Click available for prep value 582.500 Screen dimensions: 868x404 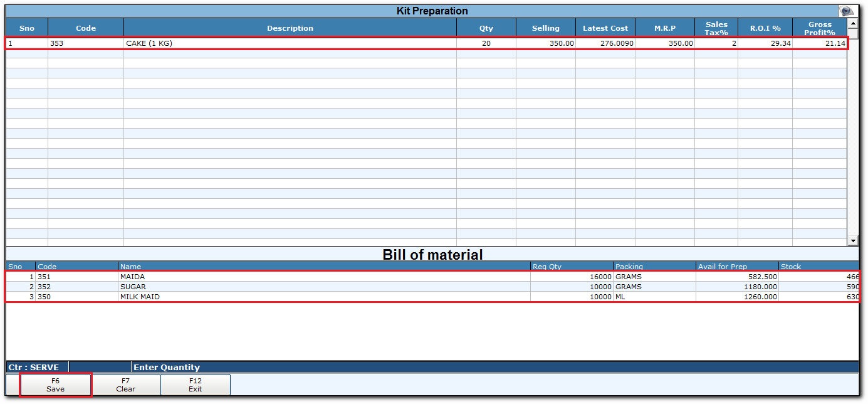pyautogui.click(x=737, y=277)
